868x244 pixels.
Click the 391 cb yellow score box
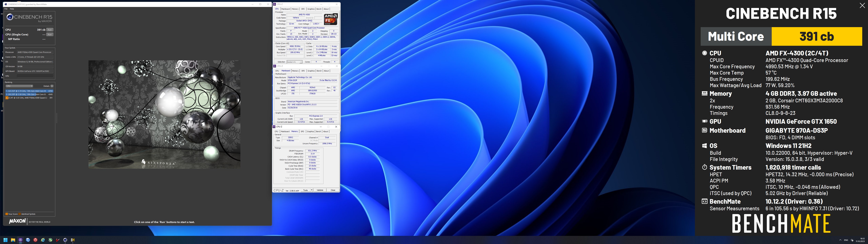tap(817, 36)
